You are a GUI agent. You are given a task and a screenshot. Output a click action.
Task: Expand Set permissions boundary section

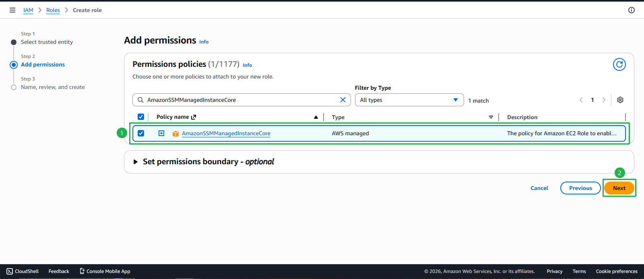pyautogui.click(x=136, y=162)
